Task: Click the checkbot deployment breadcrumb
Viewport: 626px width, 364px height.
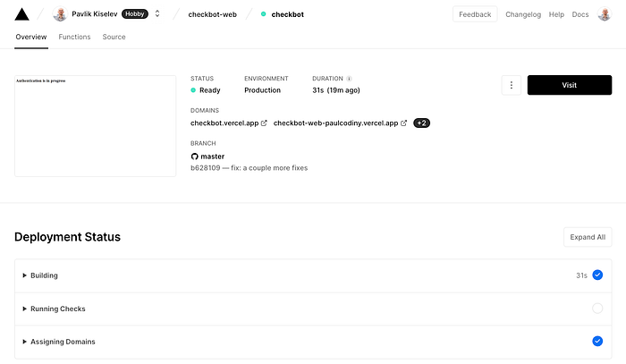Action: tap(287, 14)
